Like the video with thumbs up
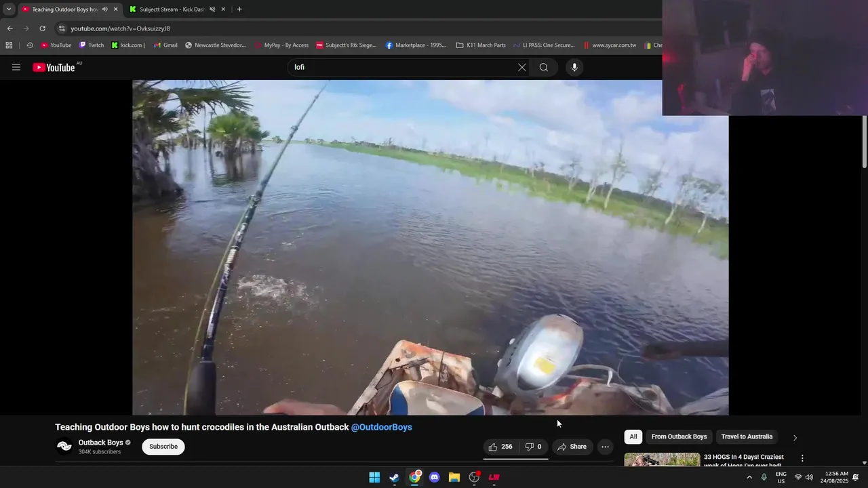868x488 pixels. 500,447
